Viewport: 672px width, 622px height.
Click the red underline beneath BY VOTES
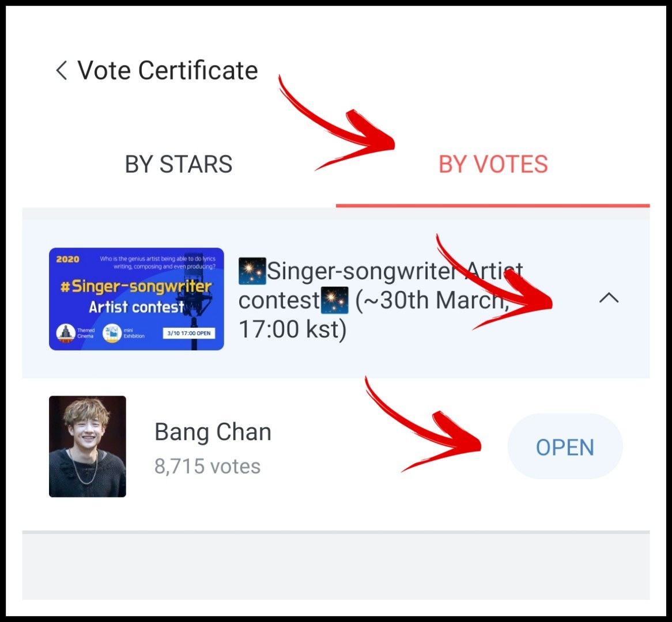pyautogui.click(x=493, y=206)
